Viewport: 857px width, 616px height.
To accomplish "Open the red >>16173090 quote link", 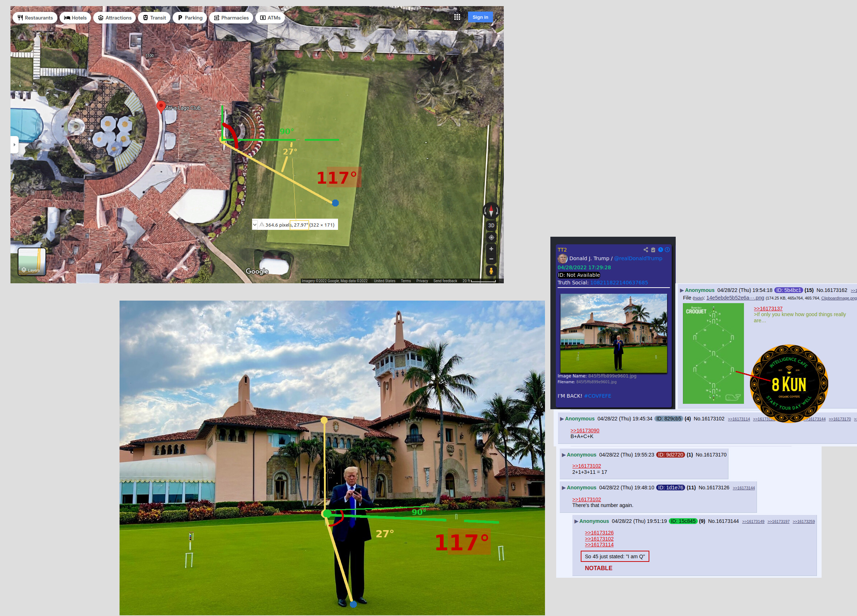I will click(x=585, y=431).
